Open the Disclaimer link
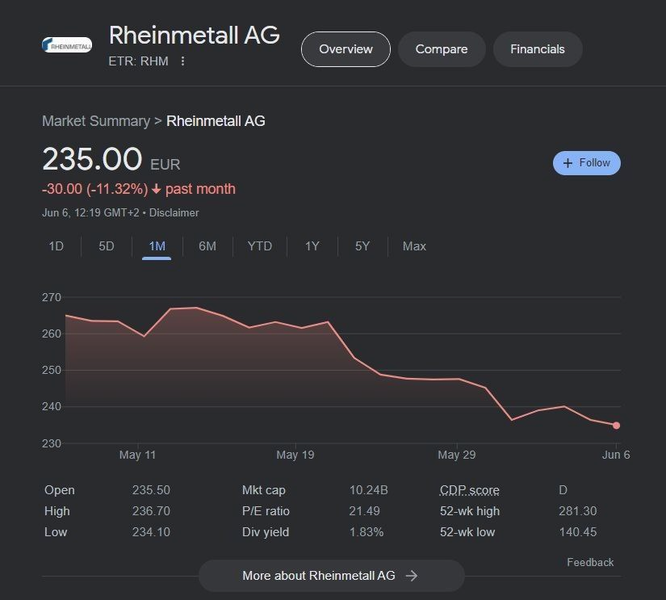Image resolution: width=666 pixels, height=600 pixels. coord(174,213)
